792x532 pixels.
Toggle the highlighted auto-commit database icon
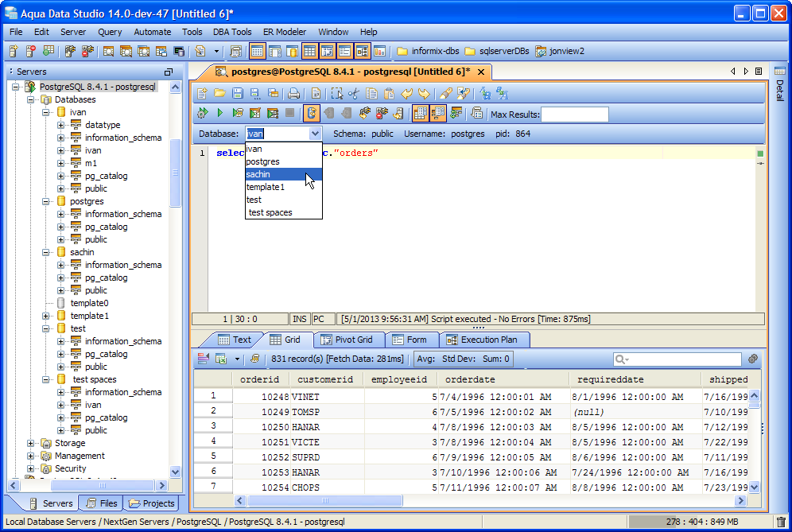(312, 113)
